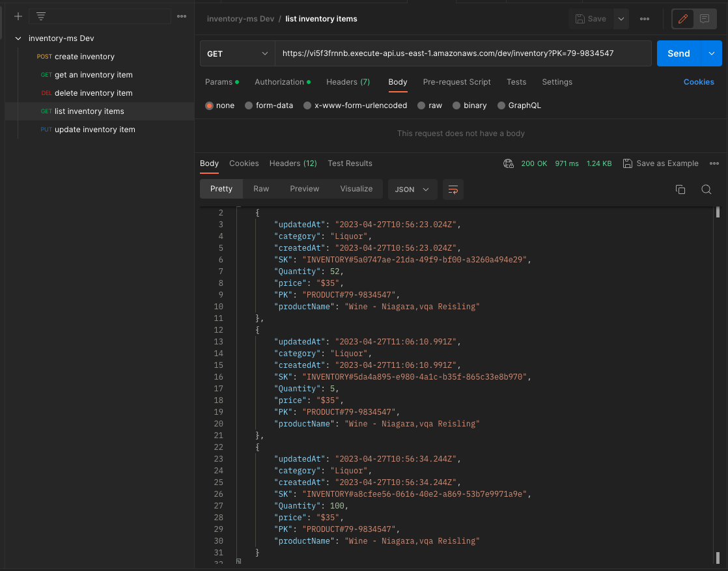
Task: Open the request view more actions ellipsis
Action: 645,19
